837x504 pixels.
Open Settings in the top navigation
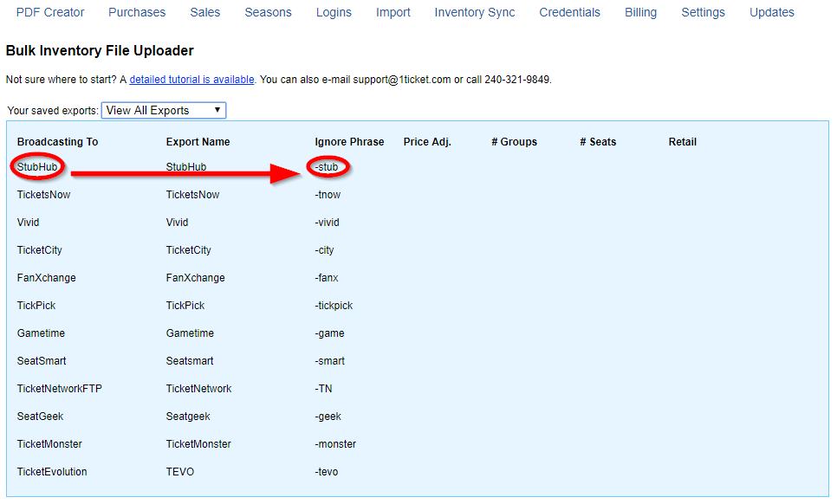coord(703,12)
